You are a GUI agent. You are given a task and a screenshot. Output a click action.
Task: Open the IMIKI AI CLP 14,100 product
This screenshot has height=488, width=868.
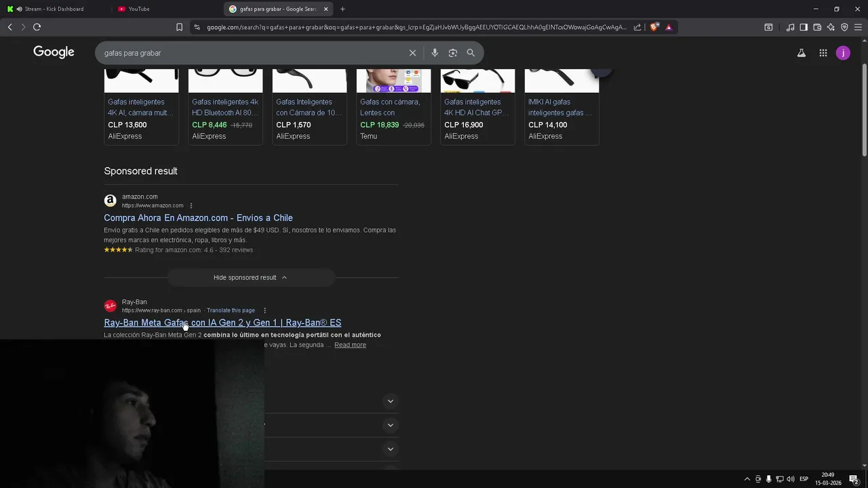point(561,106)
